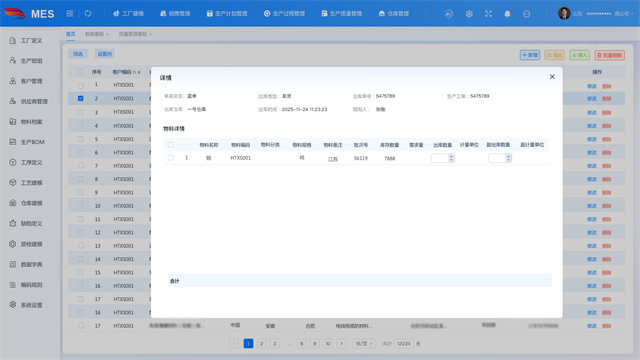Check background list row 10 checkbox
This screenshot has height=360, width=640.
[80, 206]
